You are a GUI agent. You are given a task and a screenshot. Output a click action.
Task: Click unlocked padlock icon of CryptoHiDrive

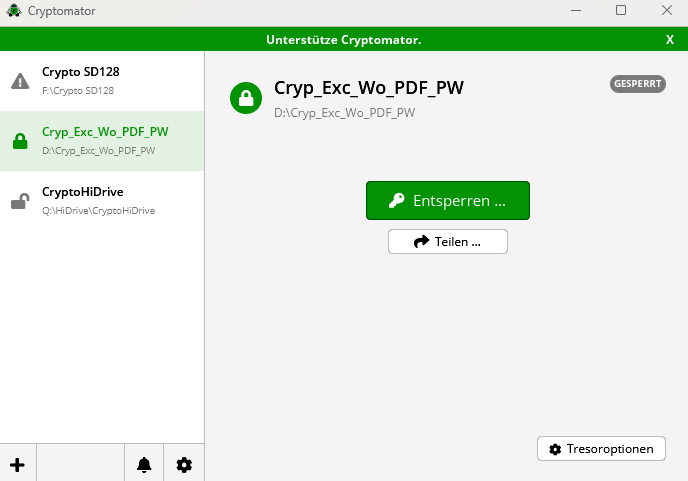tap(20, 201)
